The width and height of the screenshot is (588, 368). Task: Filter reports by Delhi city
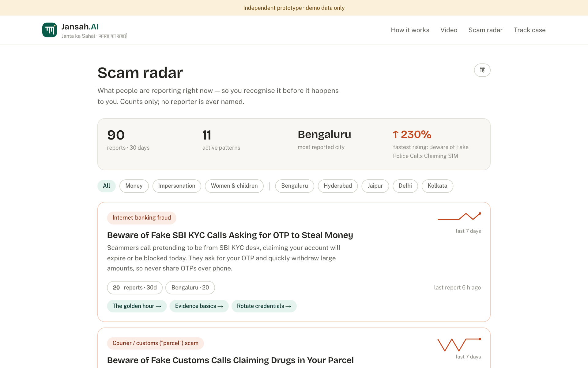(x=405, y=186)
